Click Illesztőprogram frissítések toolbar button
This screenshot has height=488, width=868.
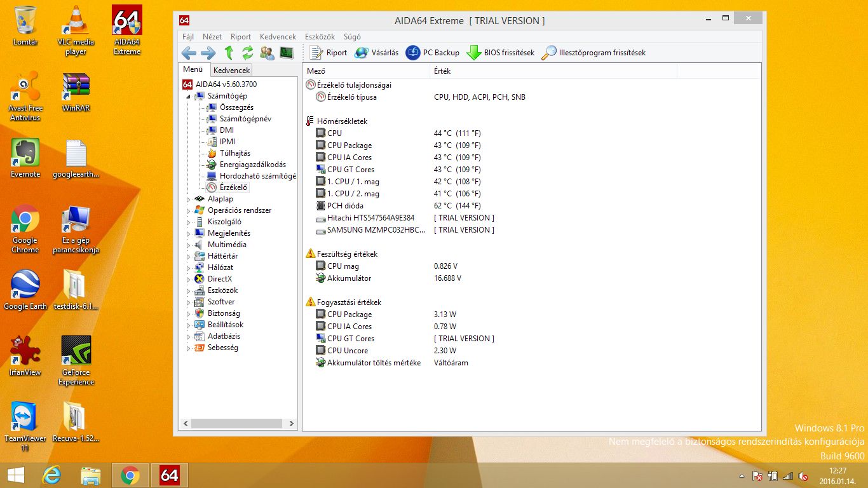(593, 53)
